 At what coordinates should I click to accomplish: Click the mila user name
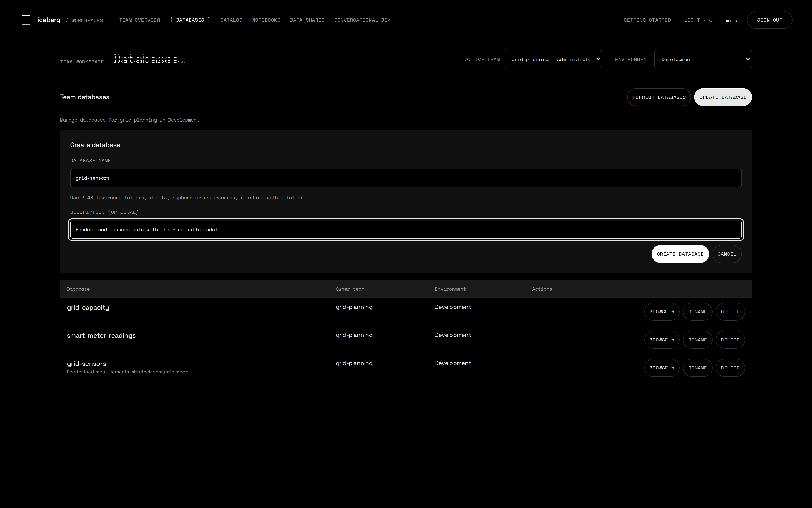pos(731,21)
